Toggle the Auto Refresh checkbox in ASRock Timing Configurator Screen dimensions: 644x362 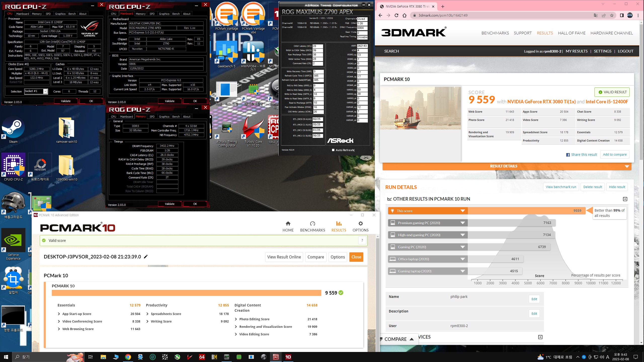333,150
